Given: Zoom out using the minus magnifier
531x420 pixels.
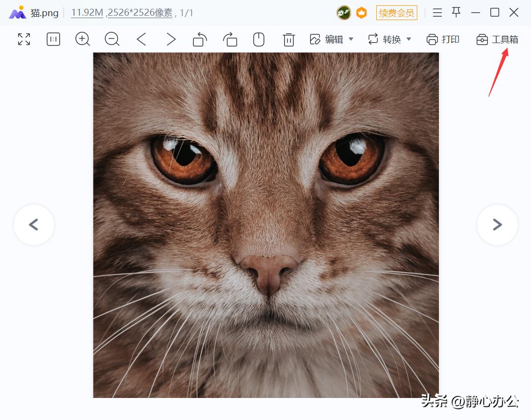Looking at the screenshot, I should 112,39.
